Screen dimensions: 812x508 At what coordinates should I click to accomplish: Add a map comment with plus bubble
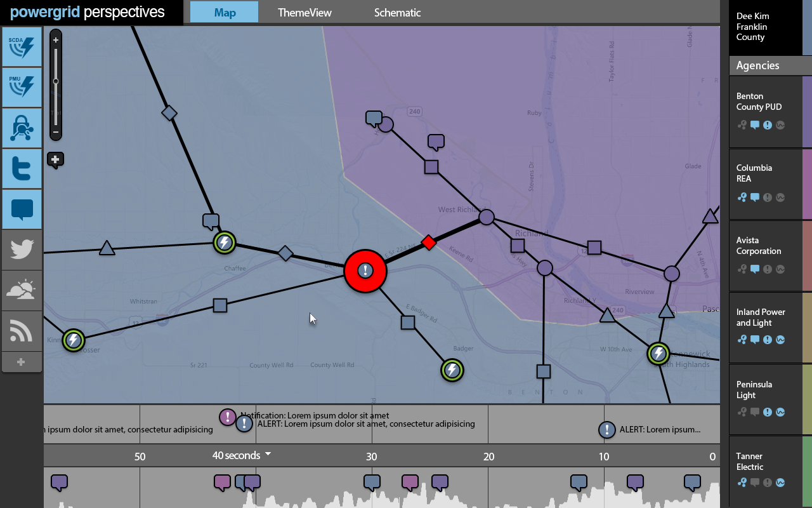(55, 160)
